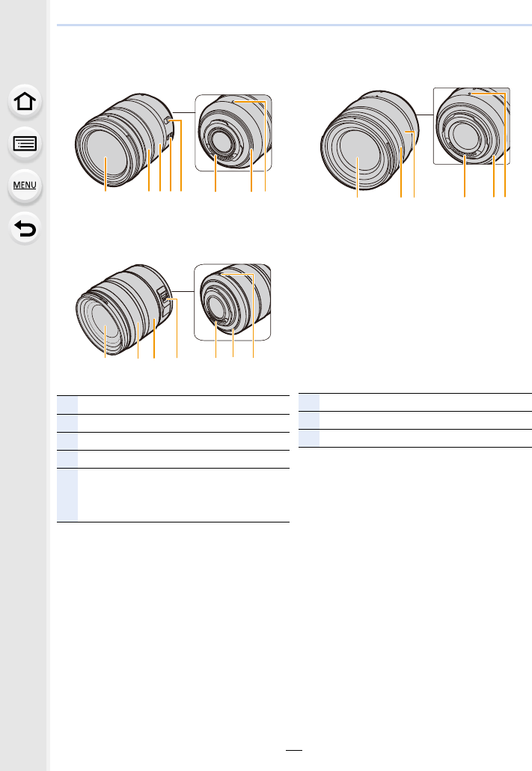Select first blue cell in left table
The width and height of the screenshot is (532, 771).
click(67, 405)
